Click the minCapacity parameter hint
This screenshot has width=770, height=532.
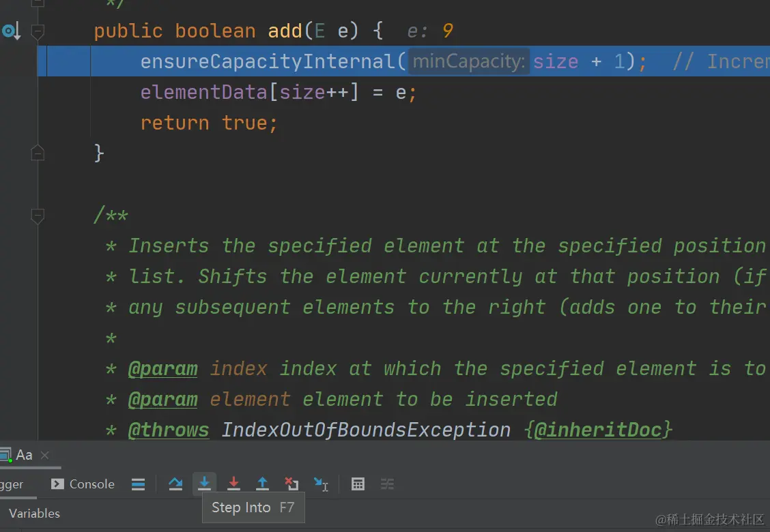point(469,62)
